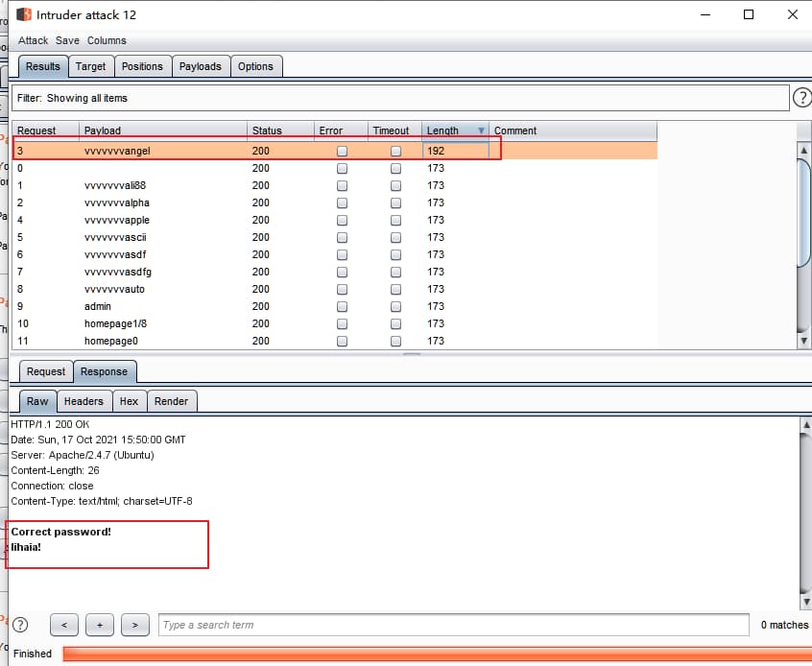
Task: Click the response pane vertical scrollbar
Action: point(806,512)
